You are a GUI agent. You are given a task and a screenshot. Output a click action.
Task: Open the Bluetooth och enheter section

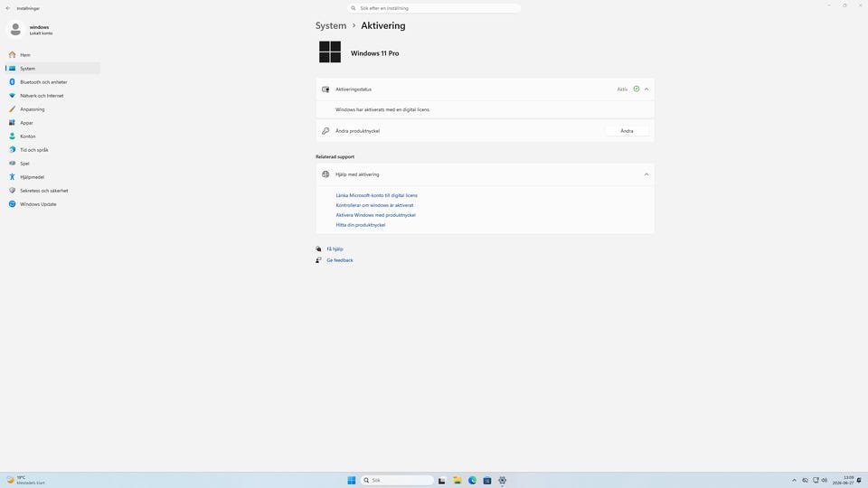(43, 82)
